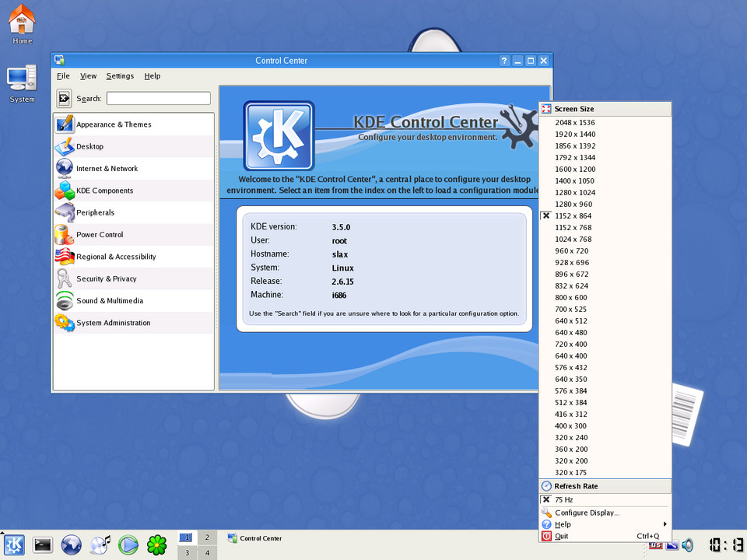This screenshot has height=560, width=747.
Task: Click the display resize tray icon
Action: click(672, 546)
